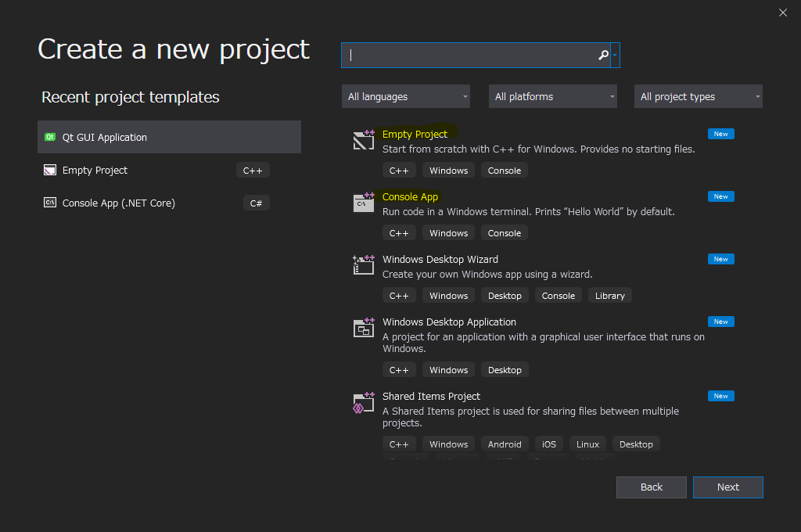The width and height of the screenshot is (801, 532).
Task: Click Console tag under Empty Project
Action: [505, 171]
